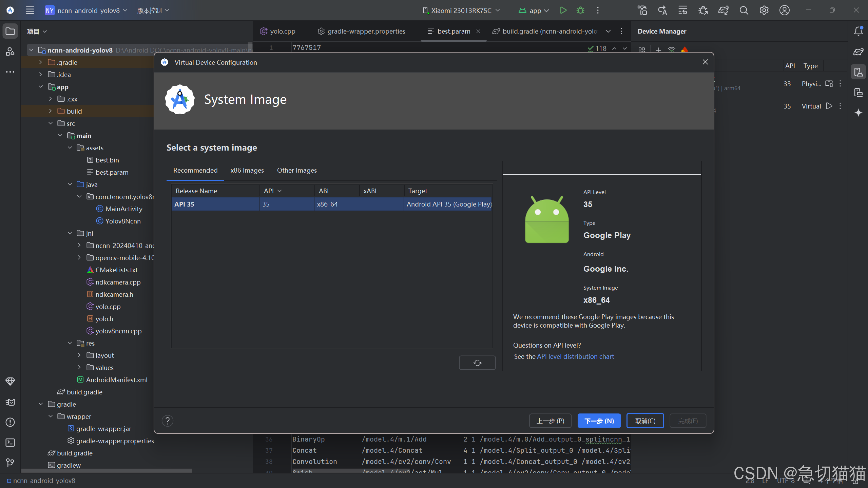
Task: Expand the .gradle folder
Action: [41, 62]
